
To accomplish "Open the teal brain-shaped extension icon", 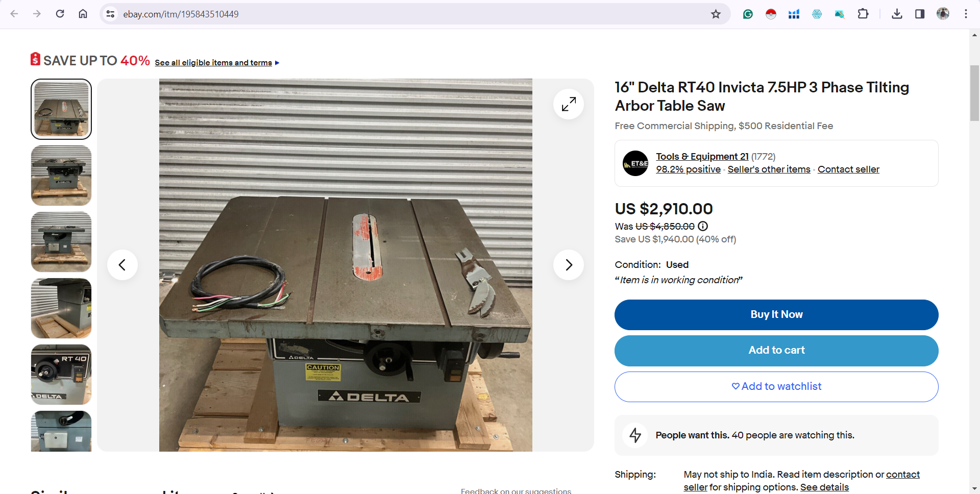I will (817, 14).
